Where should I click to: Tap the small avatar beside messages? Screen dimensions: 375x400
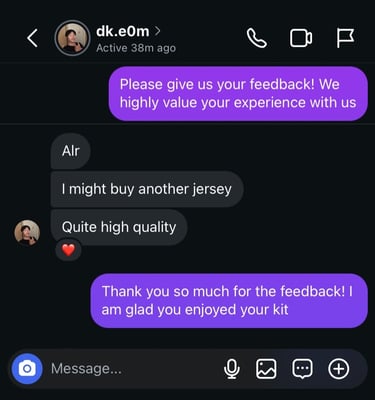[x=27, y=232]
